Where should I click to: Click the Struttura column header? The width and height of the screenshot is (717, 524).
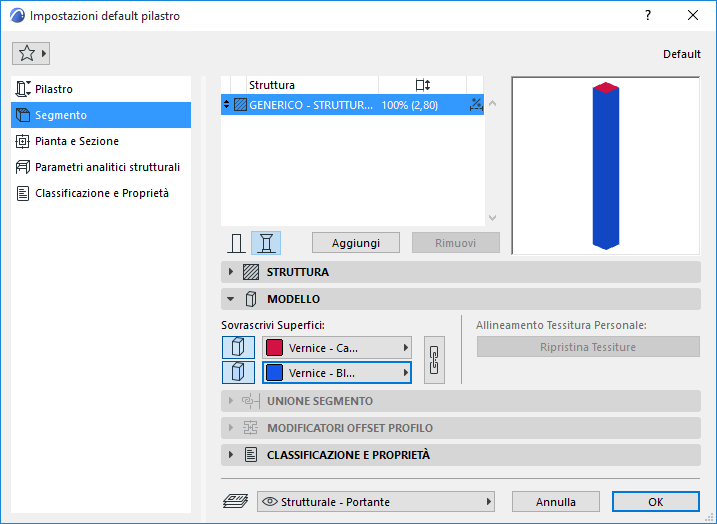pos(312,85)
